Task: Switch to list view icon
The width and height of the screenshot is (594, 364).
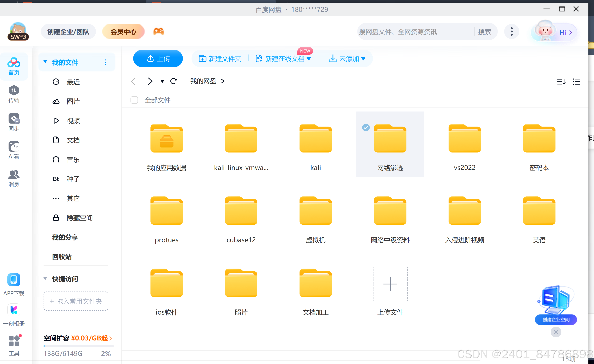Action: pyautogui.click(x=576, y=82)
